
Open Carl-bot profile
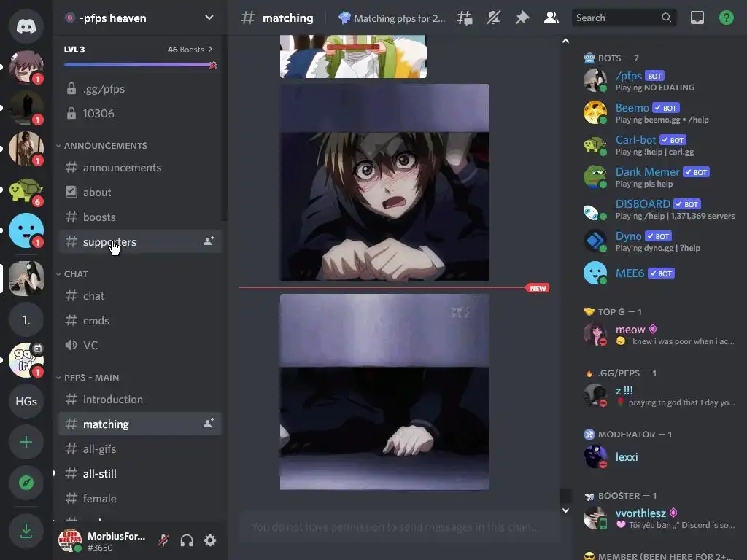pos(660,145)
